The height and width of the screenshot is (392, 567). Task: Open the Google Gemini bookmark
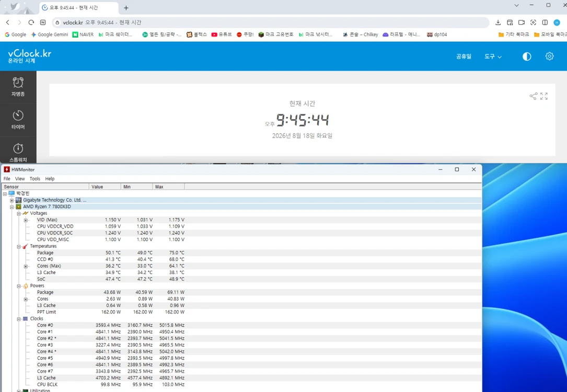[50, 34]
